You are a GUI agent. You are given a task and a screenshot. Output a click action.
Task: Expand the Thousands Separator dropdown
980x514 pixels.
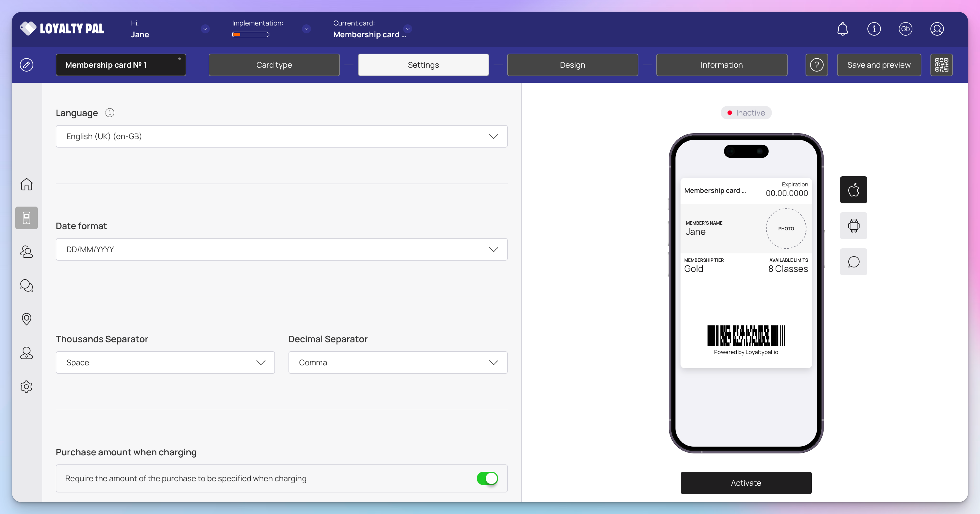click(165, 363)
